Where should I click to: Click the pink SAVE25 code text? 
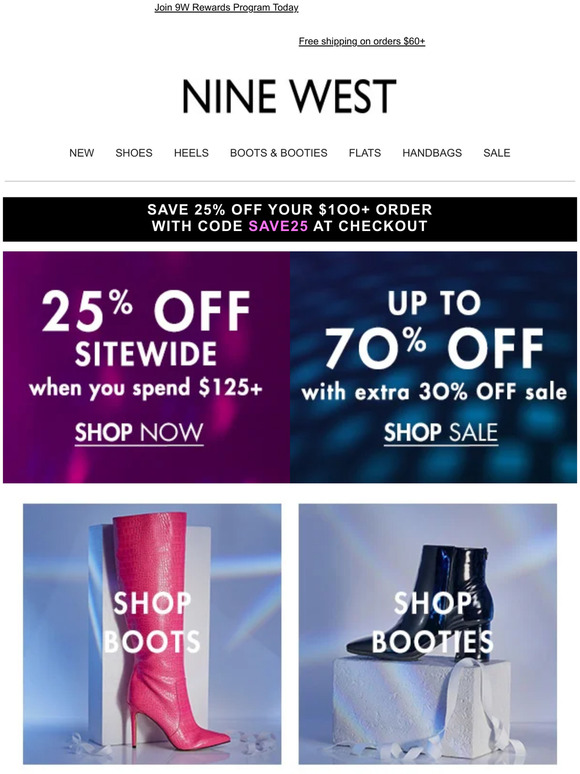(x=278, y=227)
